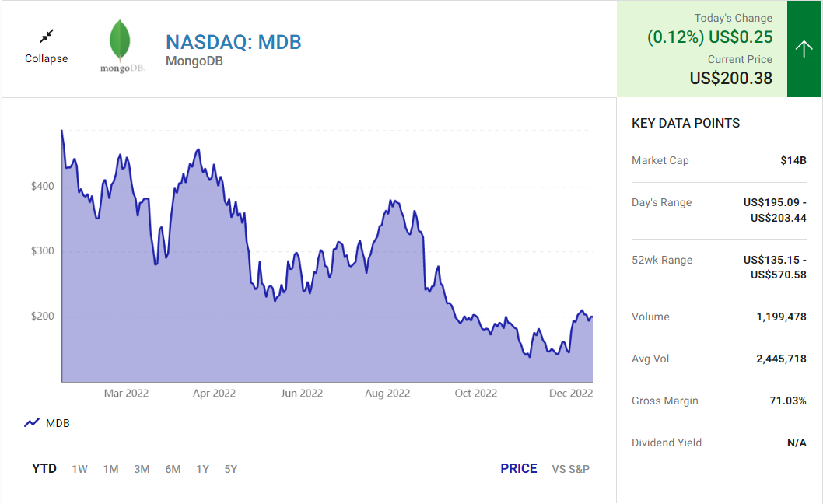Toggle chart to PRICE mode
This screenshot has width=823, height=504.
click(518, 469)
